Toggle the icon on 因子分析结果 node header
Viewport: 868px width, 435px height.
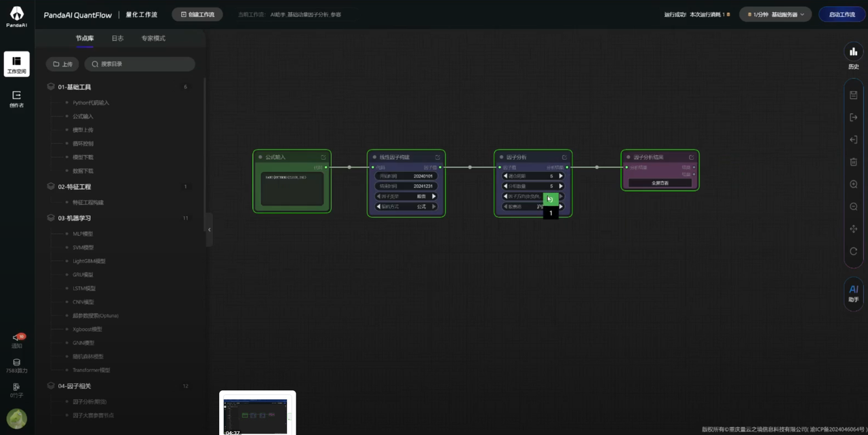coord(691,157)
